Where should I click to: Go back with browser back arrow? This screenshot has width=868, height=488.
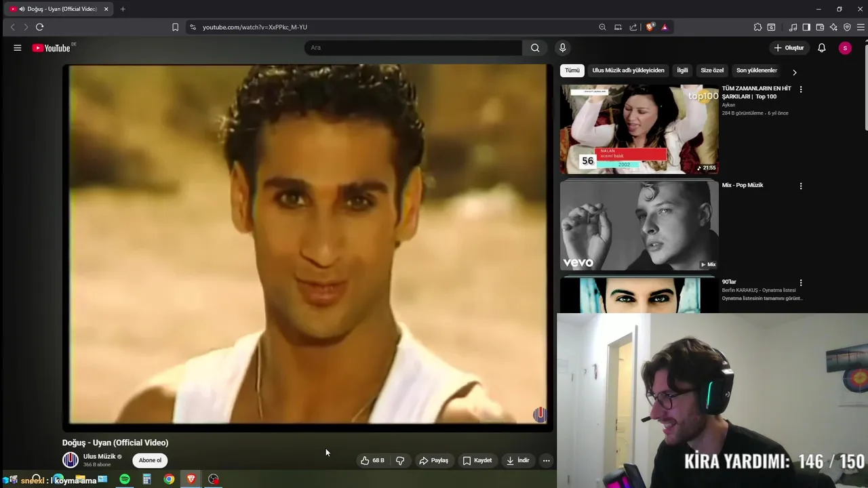click(12, 27)
